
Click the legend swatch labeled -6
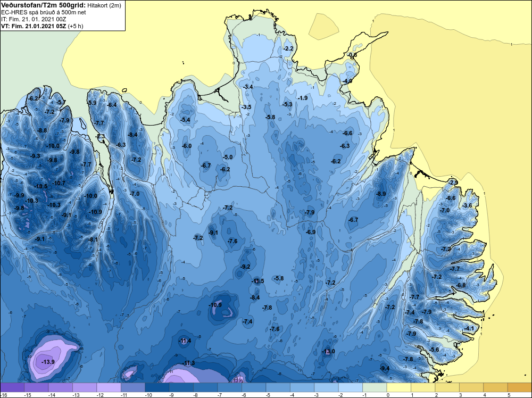[x=254, y=387]
